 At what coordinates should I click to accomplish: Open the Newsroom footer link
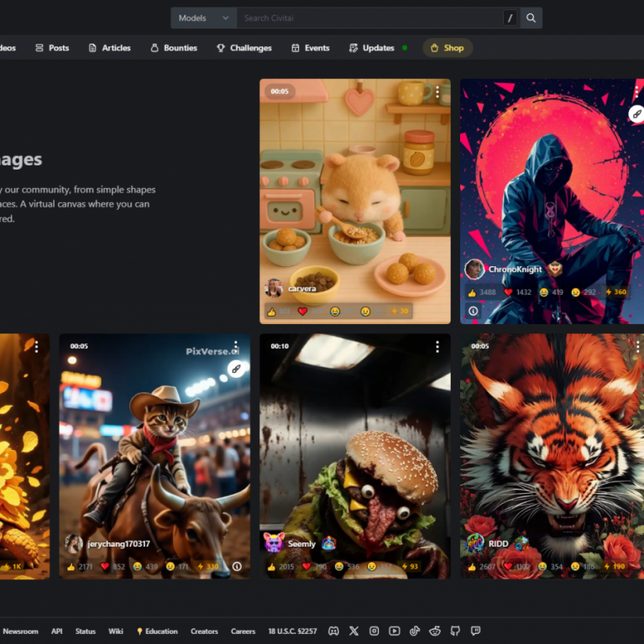(x=20, y=631)
